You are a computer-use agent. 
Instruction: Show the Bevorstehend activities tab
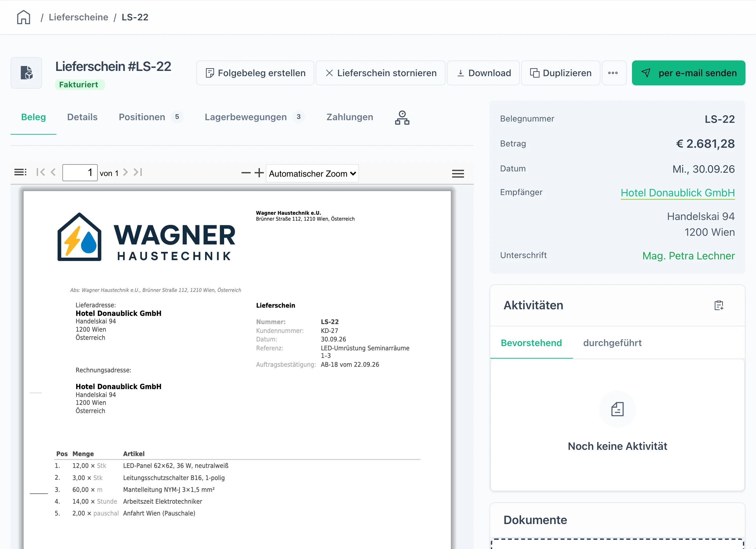[x=531, y=343]
